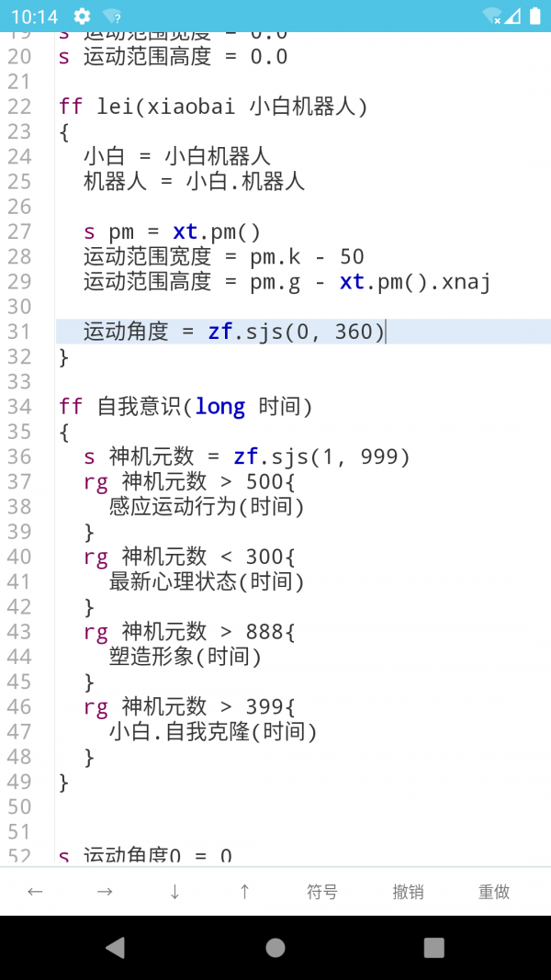Tap 'rg 神机元数 < 300{' line
The image size is (551, 980).
tap(189, 557)
